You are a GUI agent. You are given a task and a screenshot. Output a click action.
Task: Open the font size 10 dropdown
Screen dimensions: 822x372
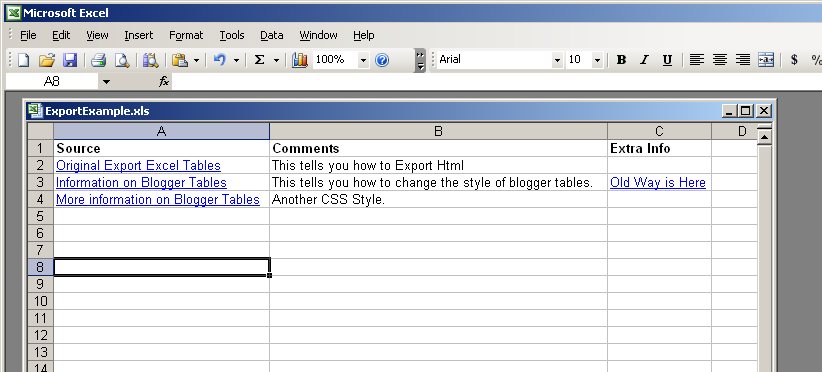coord(597,61)
